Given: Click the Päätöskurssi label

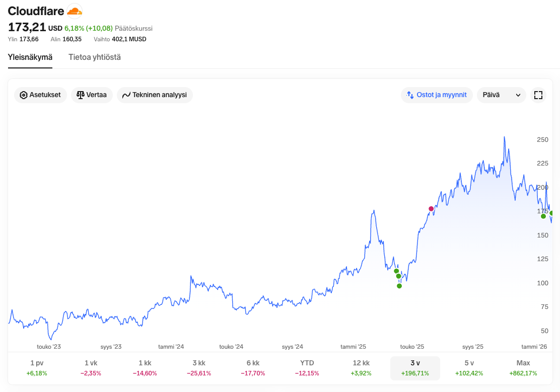Looking at the screenshot, I should [133, 28].
